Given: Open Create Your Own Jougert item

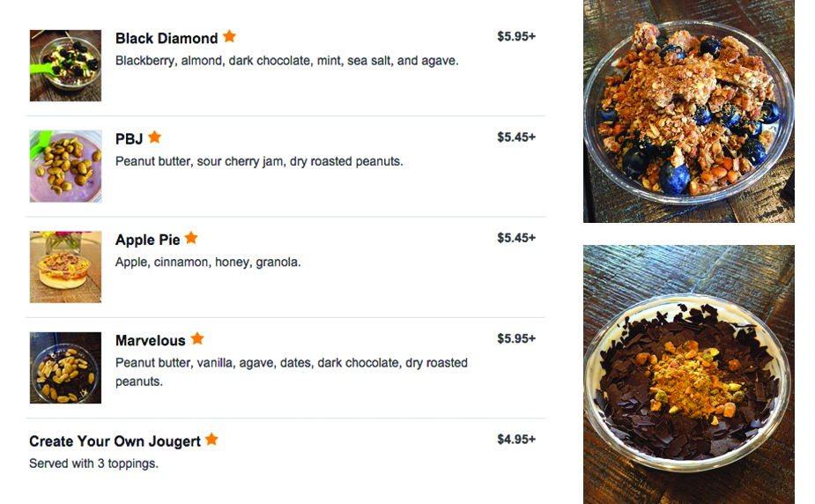Looking at the screenshot, I should pyautogui.click(x=115, y=441).
